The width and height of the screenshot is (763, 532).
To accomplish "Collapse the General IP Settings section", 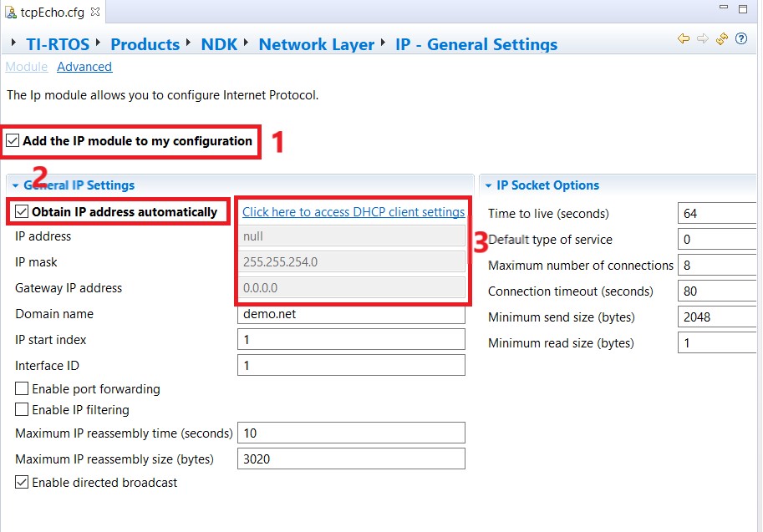I will (x=15, y=185).
